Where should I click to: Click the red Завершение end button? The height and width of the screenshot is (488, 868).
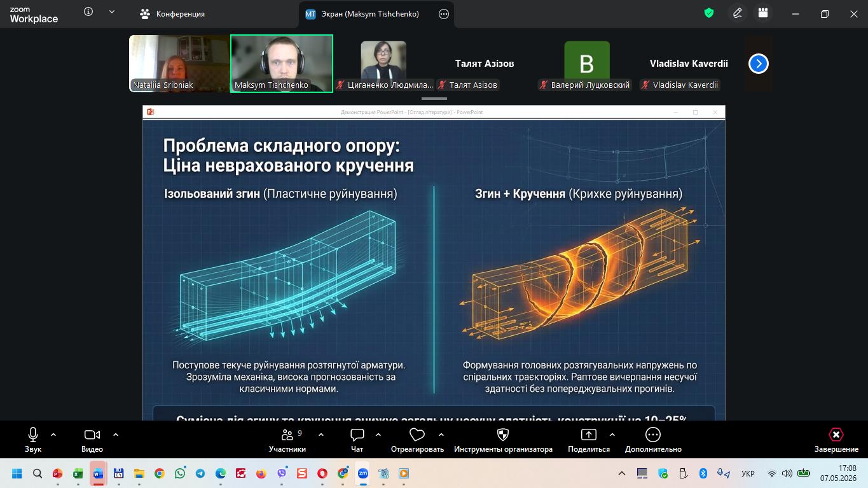coord(836,440)
